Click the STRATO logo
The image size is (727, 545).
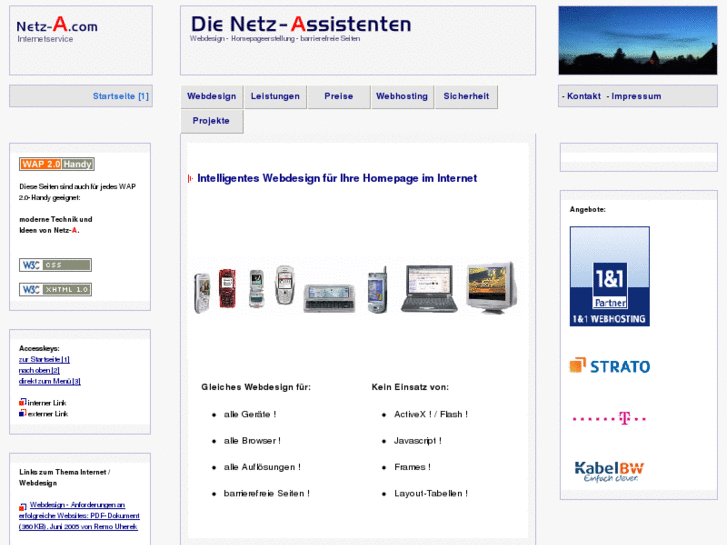click(x=610, y=366)
